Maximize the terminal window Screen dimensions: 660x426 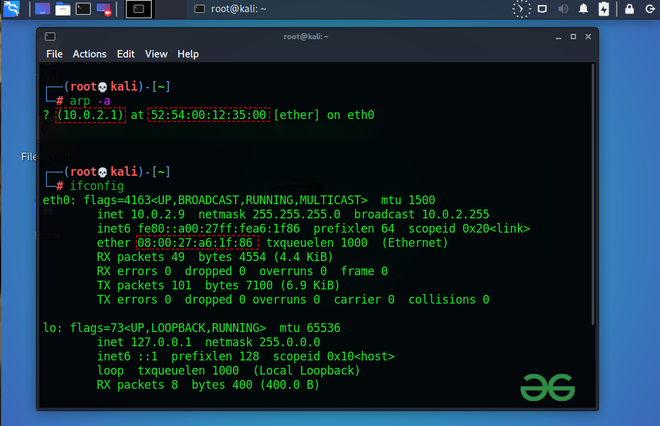pyautogui.click(x=573, y=37)
